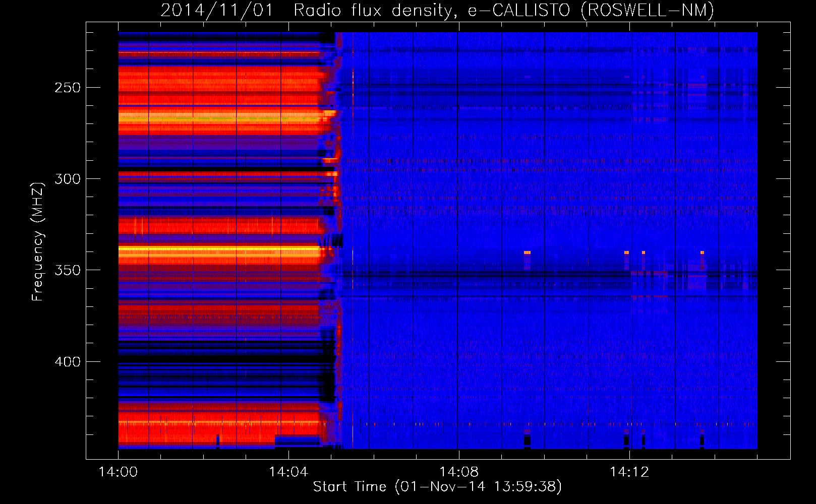Click the 14:12 time tick label

coord(629,472)
